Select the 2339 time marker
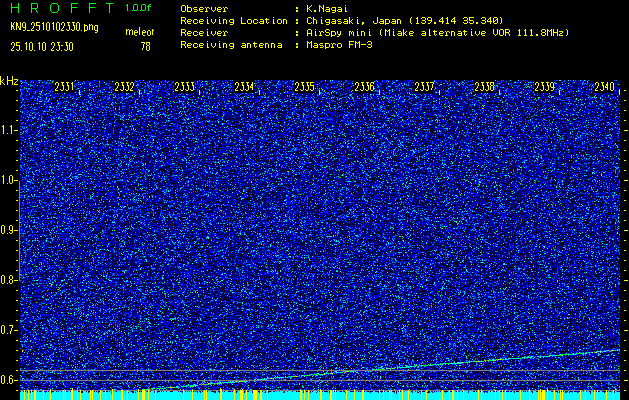Screen dimensions: 629x400 coord(544,87)
